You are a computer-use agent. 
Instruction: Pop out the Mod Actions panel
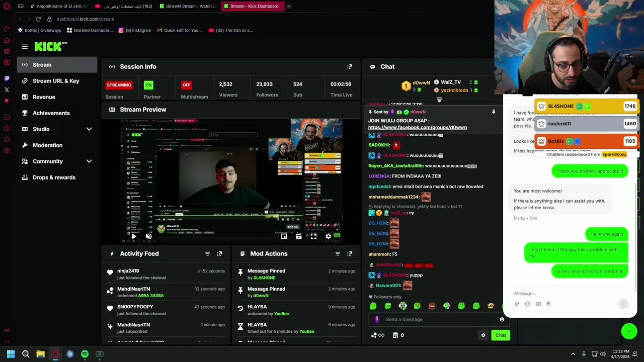coord(350,254)
